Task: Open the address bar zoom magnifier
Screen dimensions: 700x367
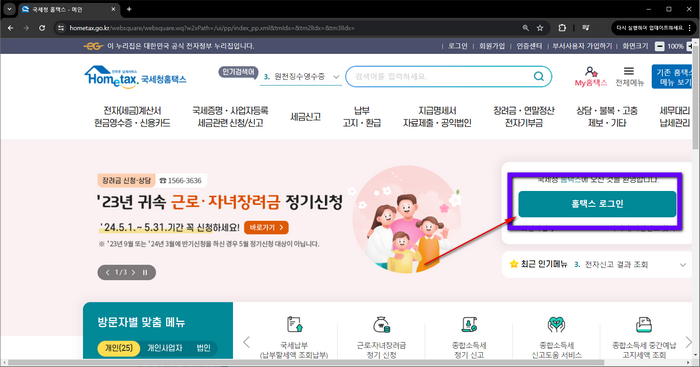Action: [x=526, y=28]
